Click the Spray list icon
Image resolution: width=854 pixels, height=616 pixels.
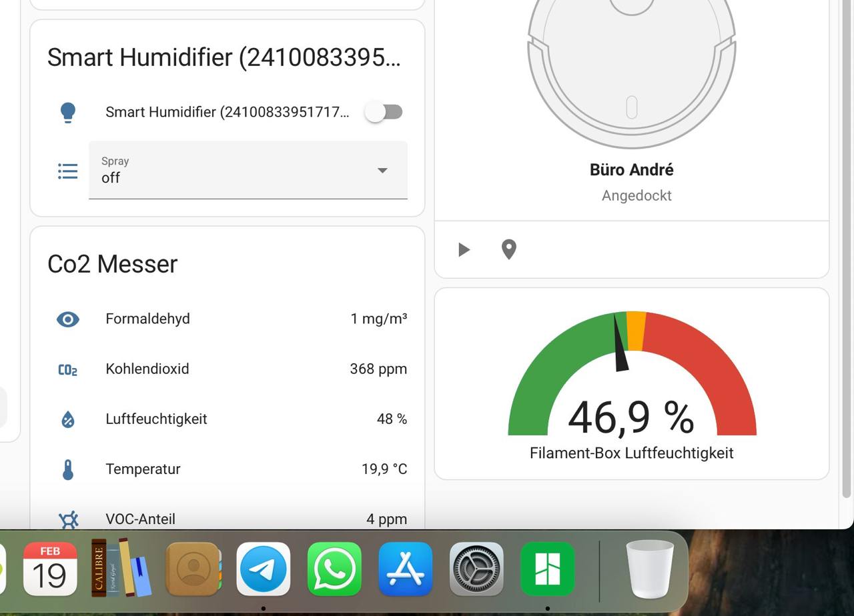tap(67, 171)
